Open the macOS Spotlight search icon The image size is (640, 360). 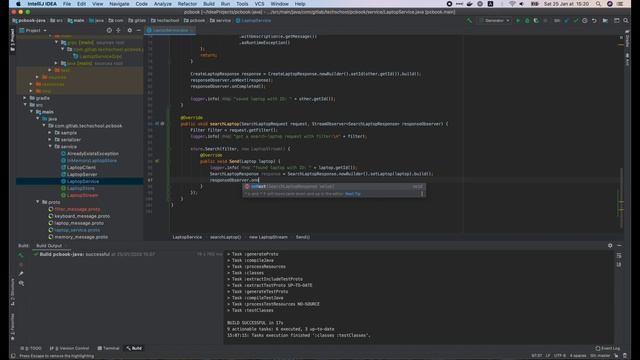click(598, 4)
